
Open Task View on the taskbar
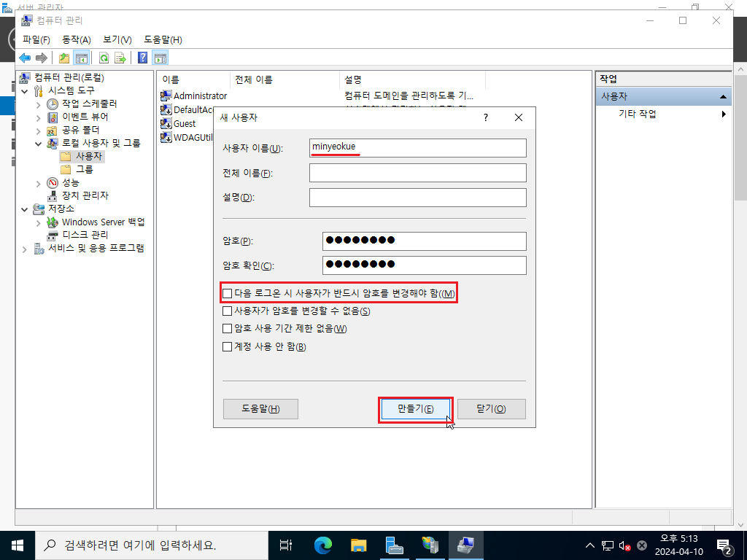coord(286,545)
